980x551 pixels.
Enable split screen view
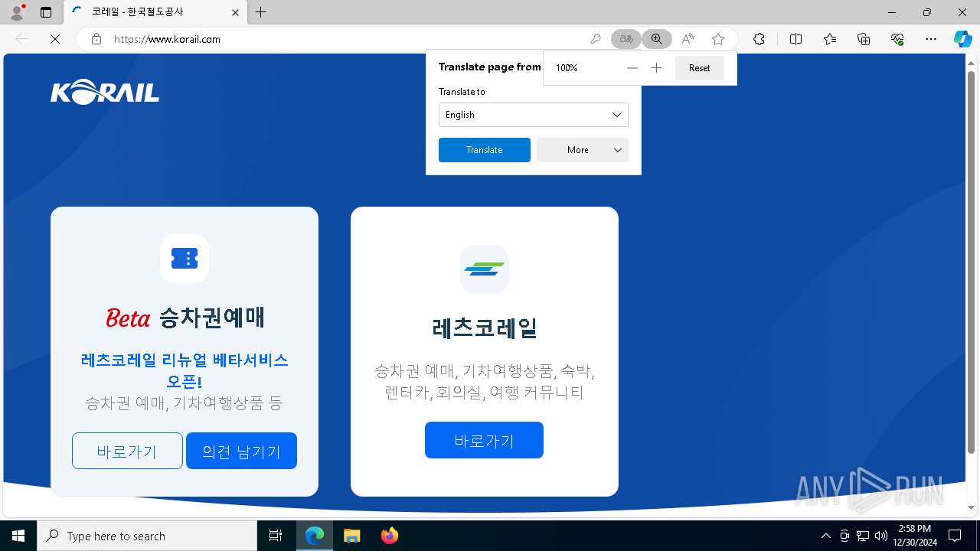pos(795,39)
